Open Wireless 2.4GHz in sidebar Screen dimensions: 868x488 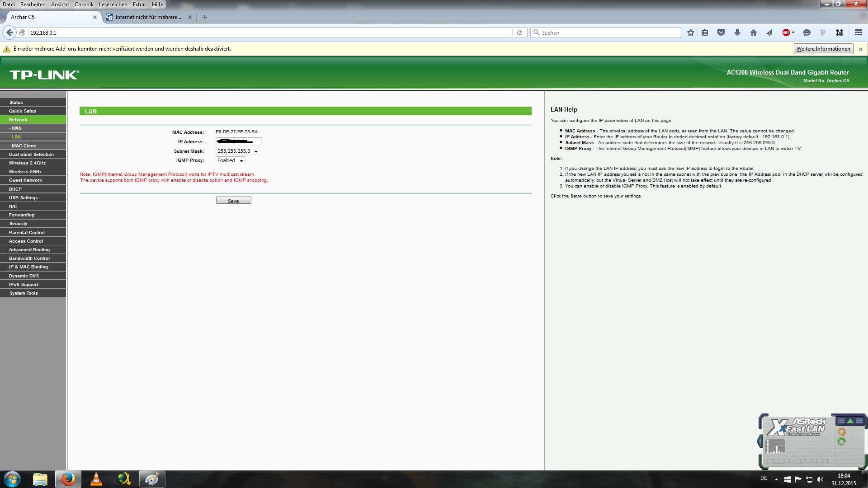[27, 163]
